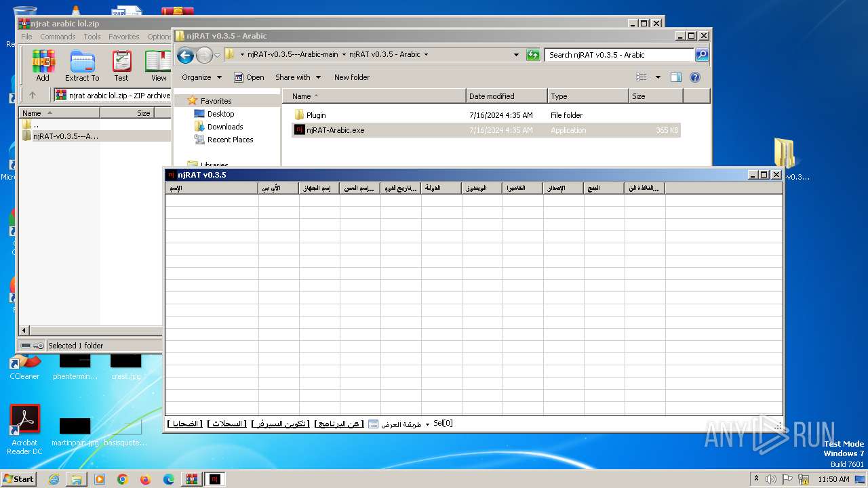Expand the view options dropdown arrow
The height and width of the screenshot is (488, 868).
[x=658, y=77]
